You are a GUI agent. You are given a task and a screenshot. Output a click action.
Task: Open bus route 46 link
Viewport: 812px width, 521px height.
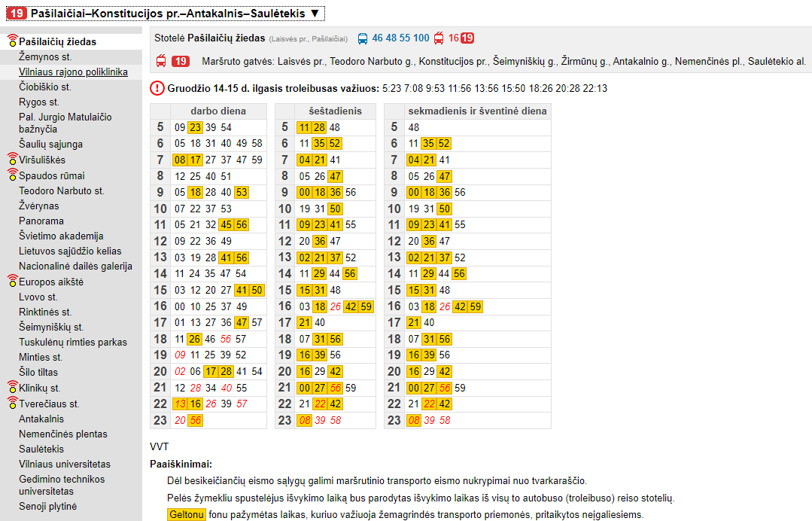point(378,38)
